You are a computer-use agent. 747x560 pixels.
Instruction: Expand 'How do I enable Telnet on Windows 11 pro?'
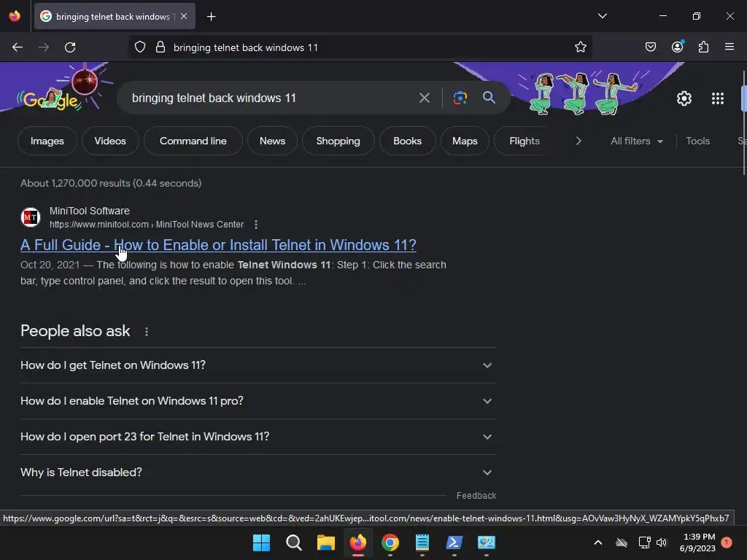[258, 401]
